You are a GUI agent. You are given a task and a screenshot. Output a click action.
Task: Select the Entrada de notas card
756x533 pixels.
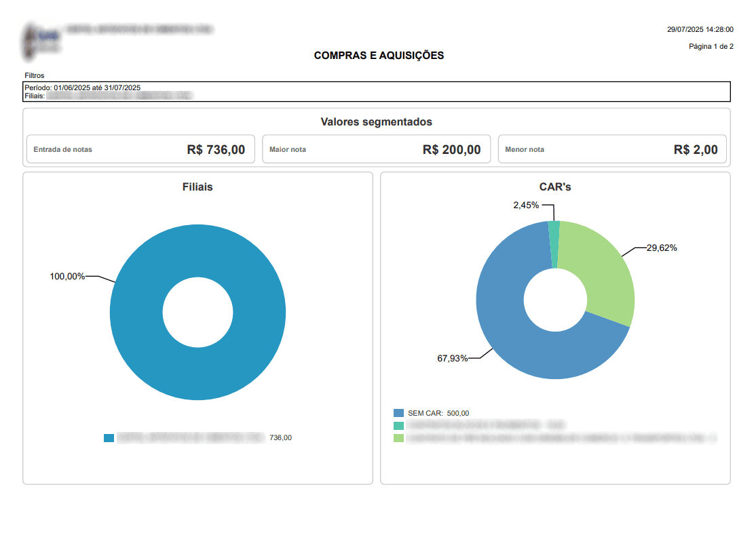139,149
